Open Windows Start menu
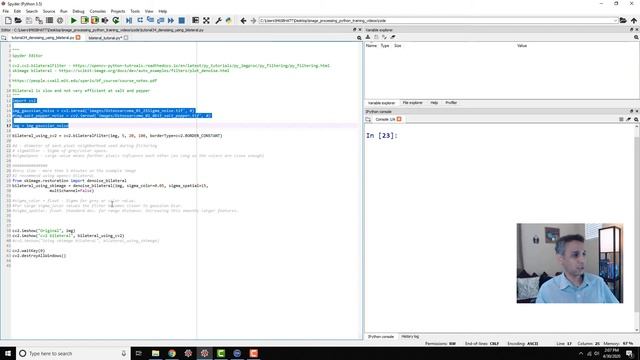The height and width of the screenshot is (360, 640). (8, 353)
